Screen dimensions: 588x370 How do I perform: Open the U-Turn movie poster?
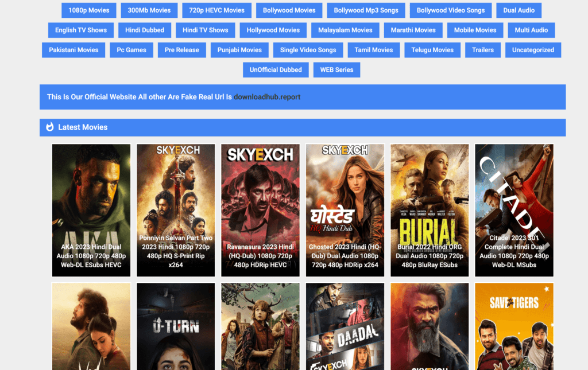(x=176, y=326)
